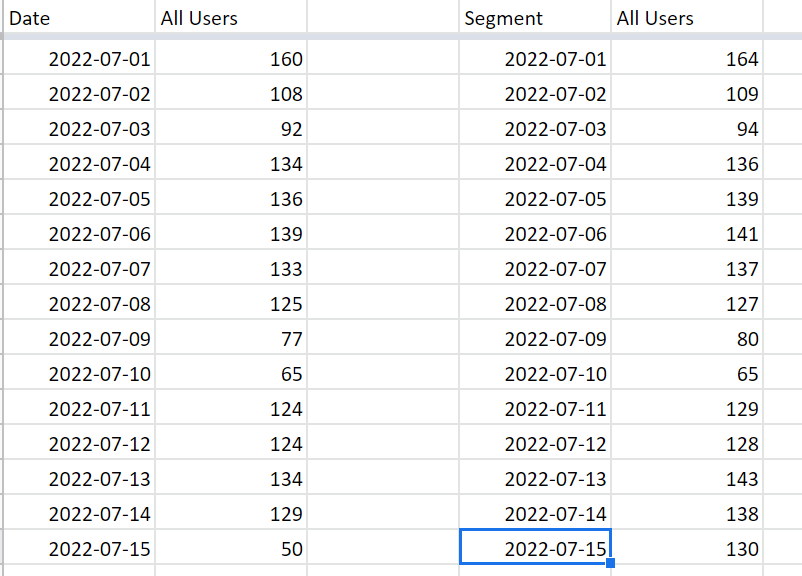Select the cell with value 164

[x=687, y=58]
